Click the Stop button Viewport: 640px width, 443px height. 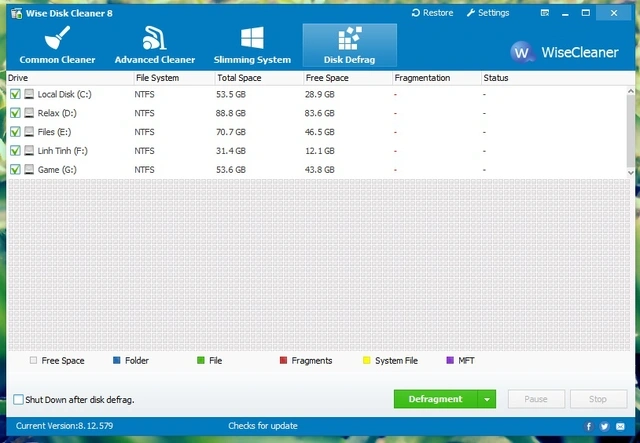(x=598, y=399)
